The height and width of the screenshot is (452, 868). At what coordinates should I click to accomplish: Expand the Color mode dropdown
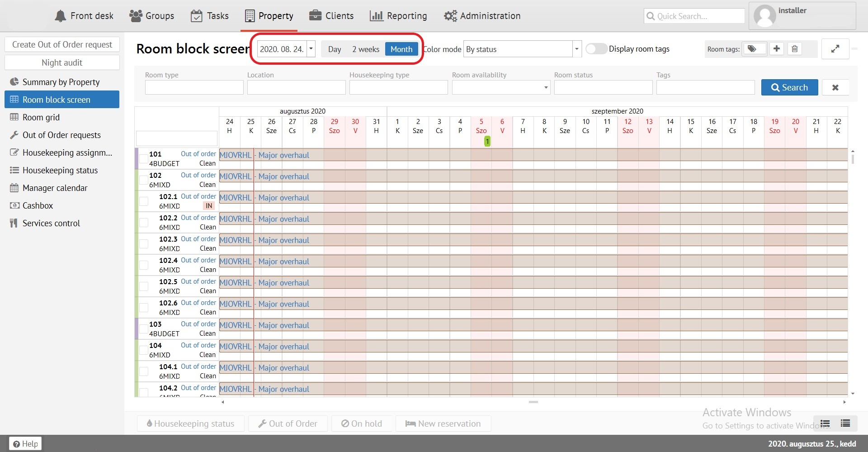576,49
